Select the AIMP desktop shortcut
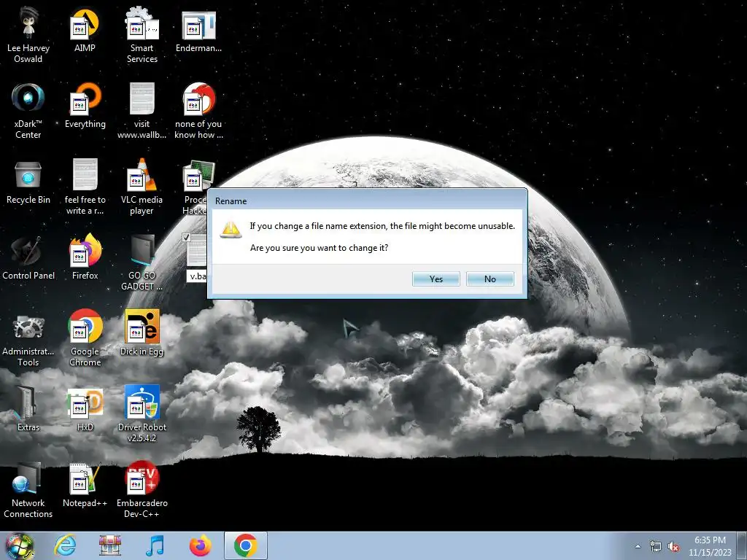This screenshot has width=747, height=560. point(85,29)
